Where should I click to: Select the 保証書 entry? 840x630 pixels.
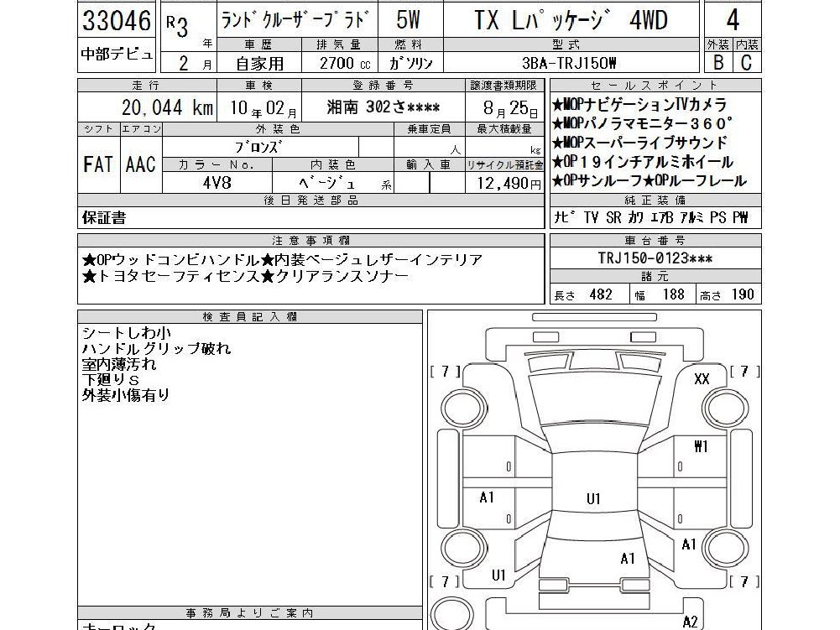coord(104,218)
